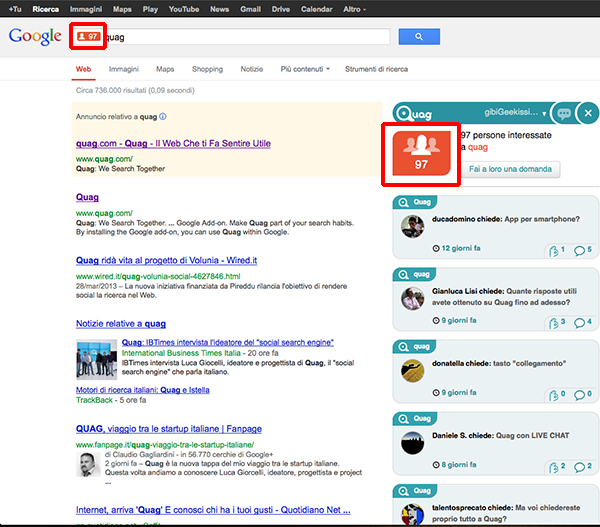600x527 pixels.
Task: Click the talentosprecato question text
Action: tap(506, 513)
